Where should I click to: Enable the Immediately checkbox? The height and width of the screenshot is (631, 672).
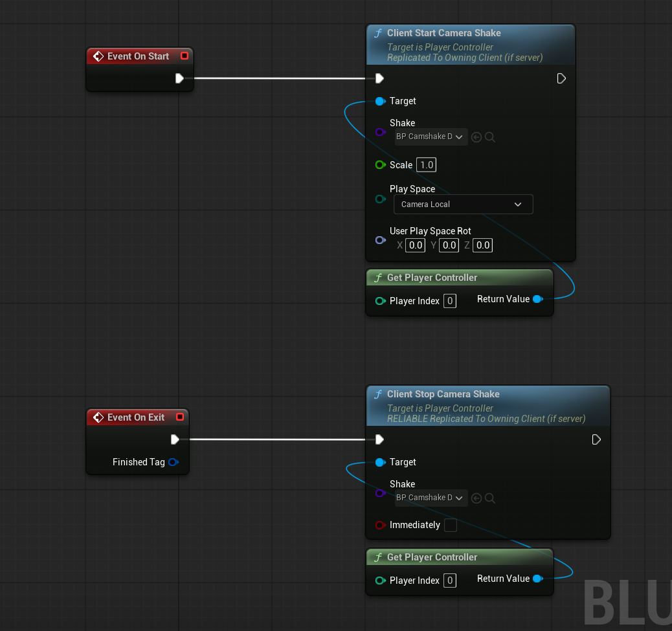450,526
